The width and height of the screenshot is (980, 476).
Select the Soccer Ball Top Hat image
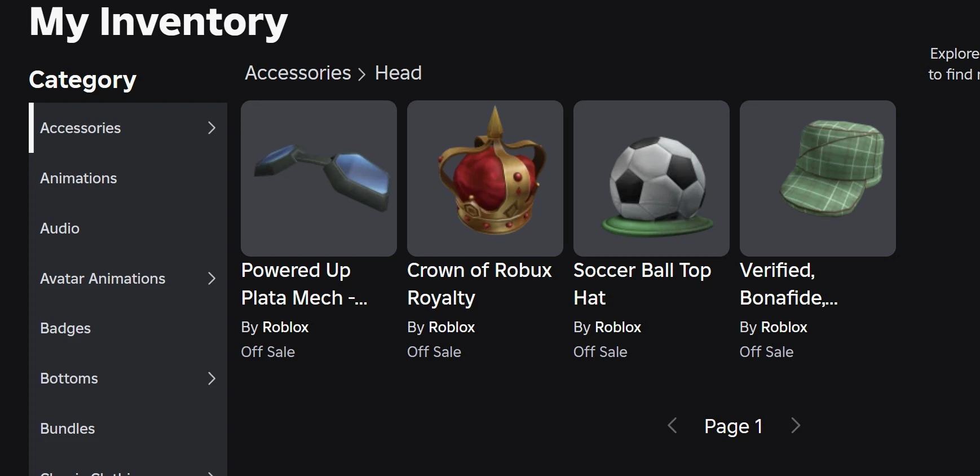651,178
